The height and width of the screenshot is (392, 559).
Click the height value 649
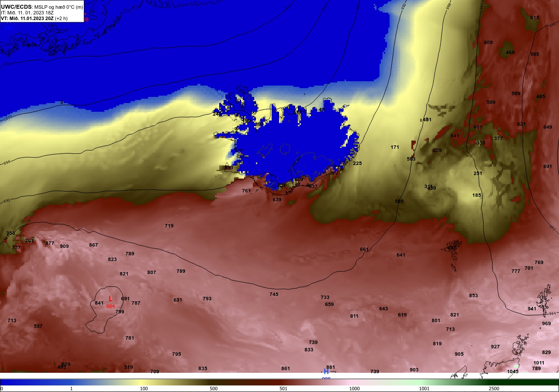[548, 127]
